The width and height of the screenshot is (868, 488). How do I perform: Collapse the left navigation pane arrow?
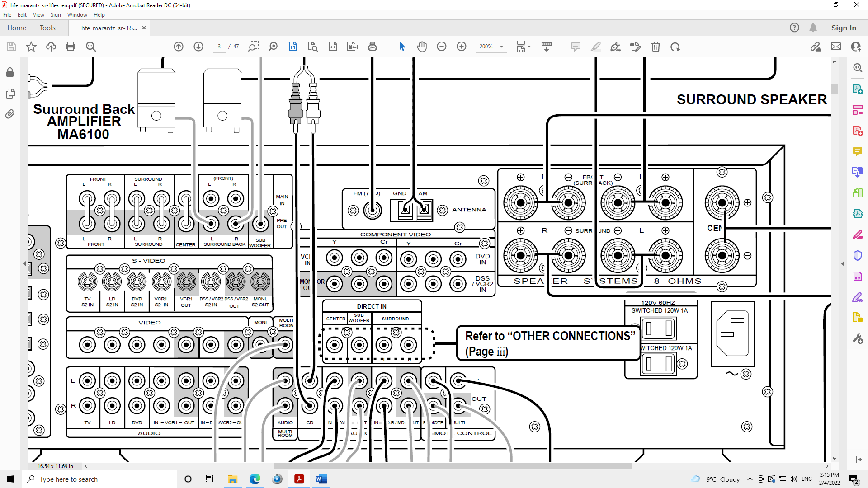(x=24, y=263)
